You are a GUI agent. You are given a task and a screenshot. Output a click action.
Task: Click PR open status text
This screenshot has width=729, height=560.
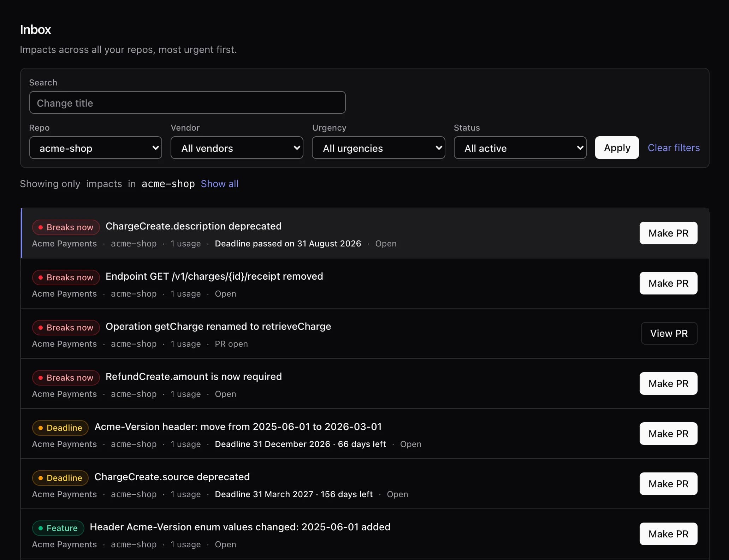click(231, 344)
